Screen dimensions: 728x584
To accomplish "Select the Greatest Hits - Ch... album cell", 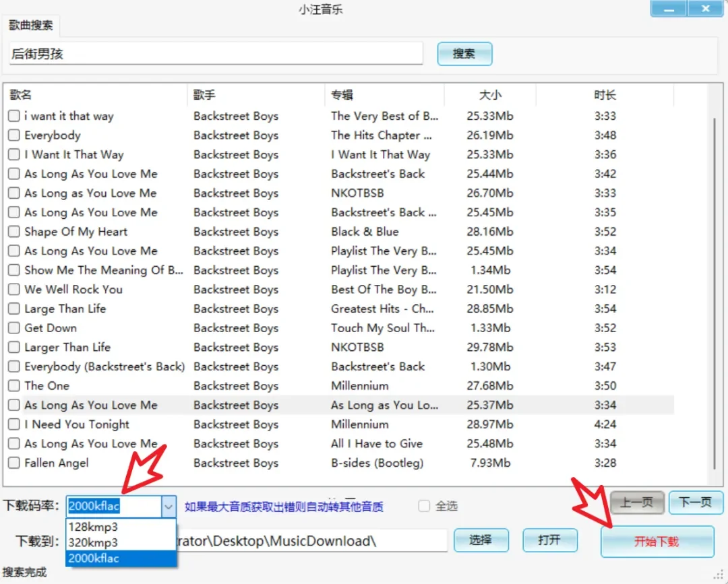I will pyautogui.click(x=382, y=309).
